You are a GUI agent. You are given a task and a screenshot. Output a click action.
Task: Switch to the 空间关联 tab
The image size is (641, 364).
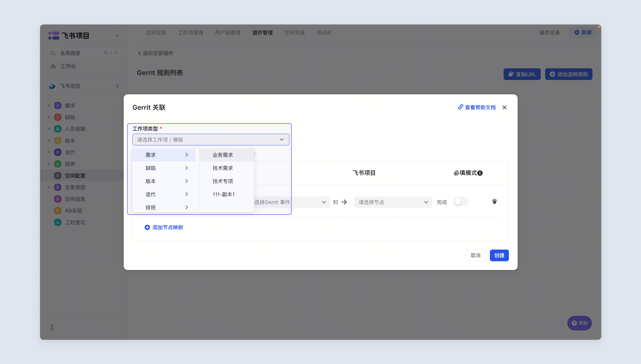tap(295, 33)
